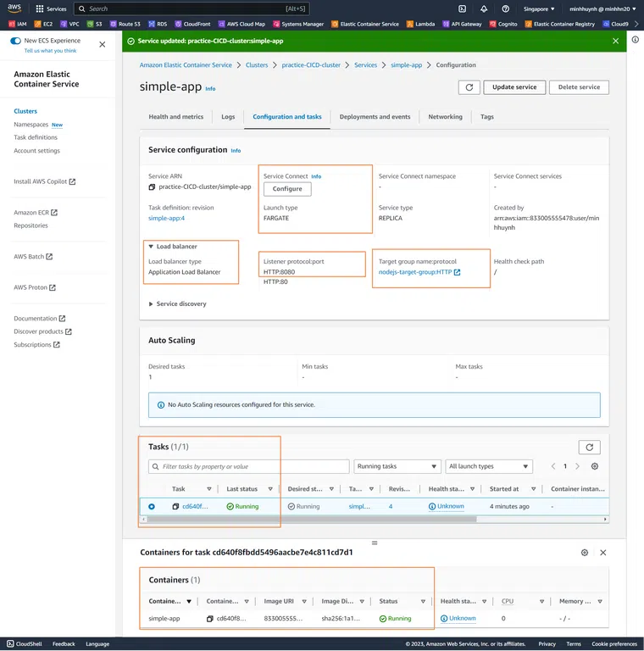644x651 pixels.
Task: Select Configuration and tasks tab
Action: click(287, 117)
